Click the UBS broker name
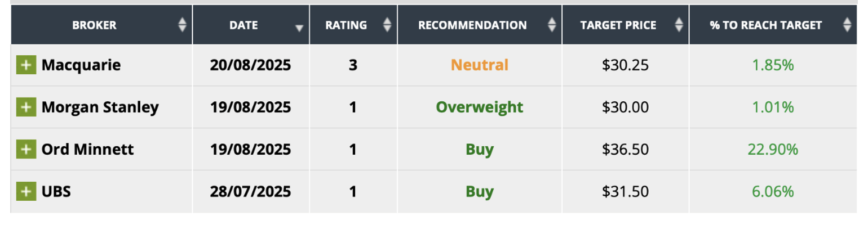Screen dimensions: 868x225 (x=56, y=192)
